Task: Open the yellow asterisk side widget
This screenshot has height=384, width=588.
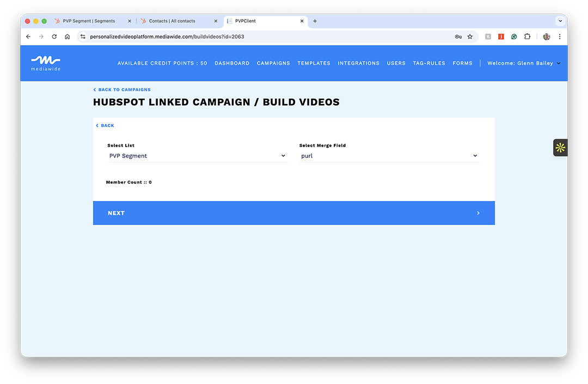Action: tap(560, 148)
